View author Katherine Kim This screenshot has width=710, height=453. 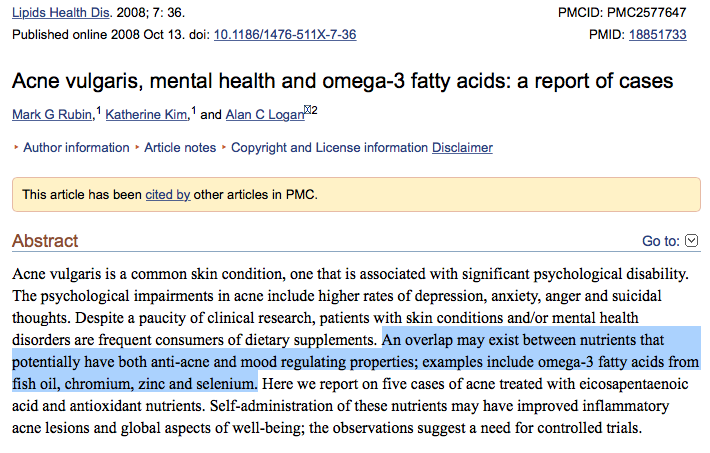(147, 115)
